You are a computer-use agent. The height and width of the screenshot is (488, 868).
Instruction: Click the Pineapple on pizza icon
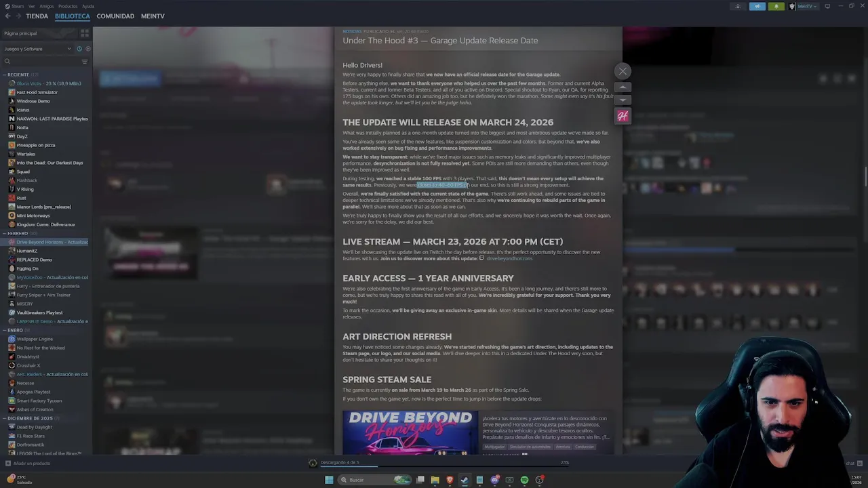click(x=12, y=145)
